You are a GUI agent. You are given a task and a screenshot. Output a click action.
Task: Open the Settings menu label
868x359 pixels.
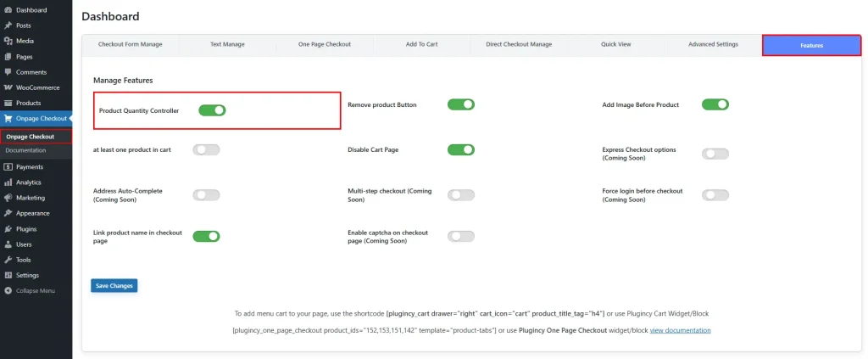(x=28, y=275)
